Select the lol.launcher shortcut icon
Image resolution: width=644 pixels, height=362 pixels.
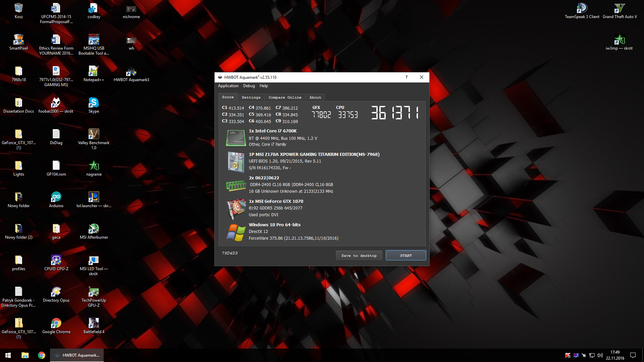tap(94, 200)
